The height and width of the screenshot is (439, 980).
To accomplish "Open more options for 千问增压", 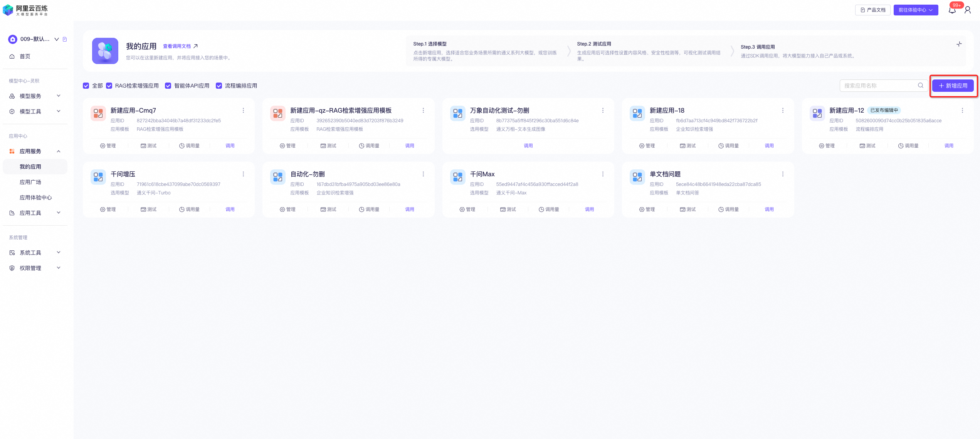I will point(243,174).
